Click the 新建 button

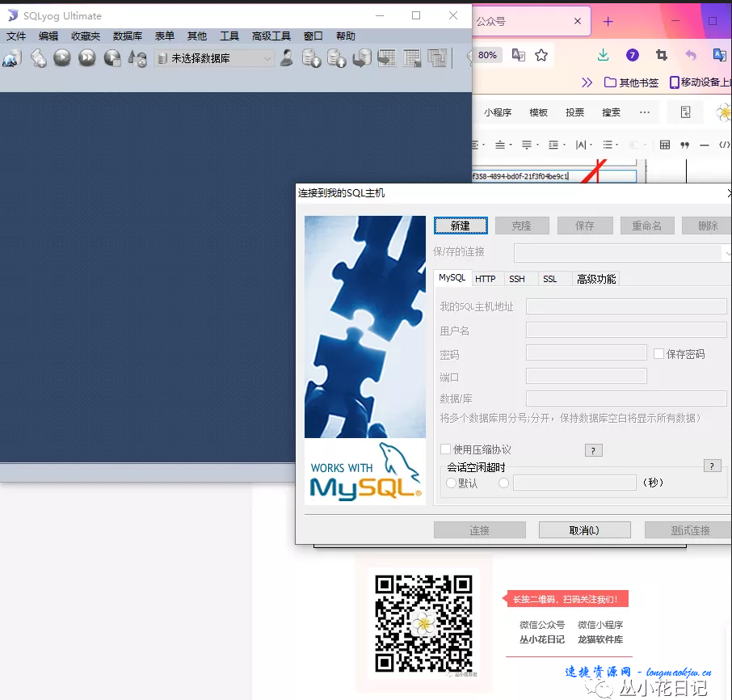(461, 226)
